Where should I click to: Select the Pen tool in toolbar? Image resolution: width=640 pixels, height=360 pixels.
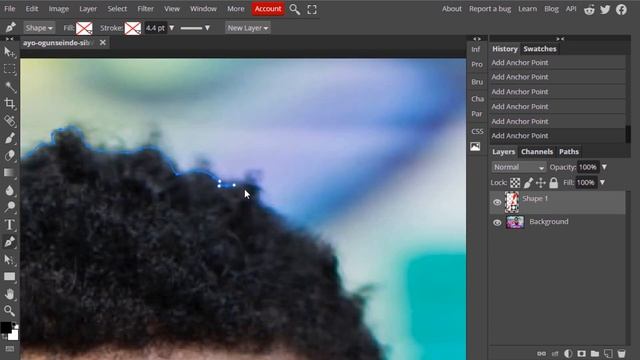(x=9, y=242)
